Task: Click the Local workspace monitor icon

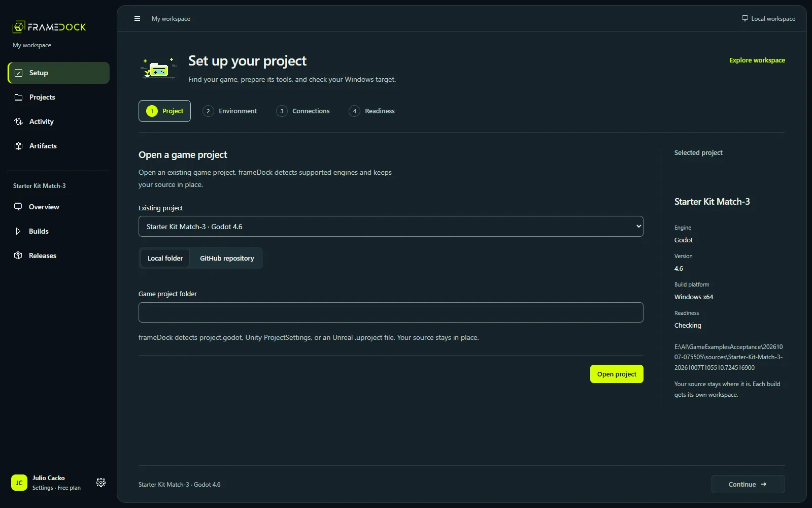Action: (745, 19)
